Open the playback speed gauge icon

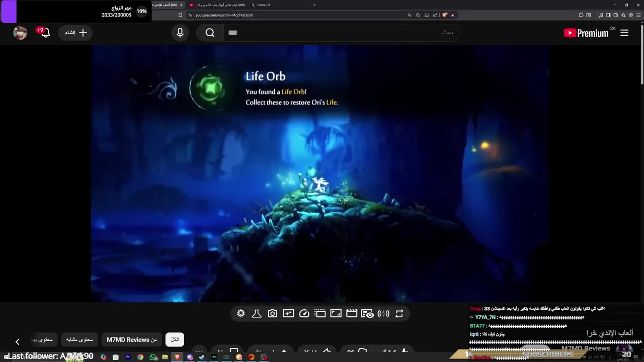pyautogui.click(x=304, y=314)
